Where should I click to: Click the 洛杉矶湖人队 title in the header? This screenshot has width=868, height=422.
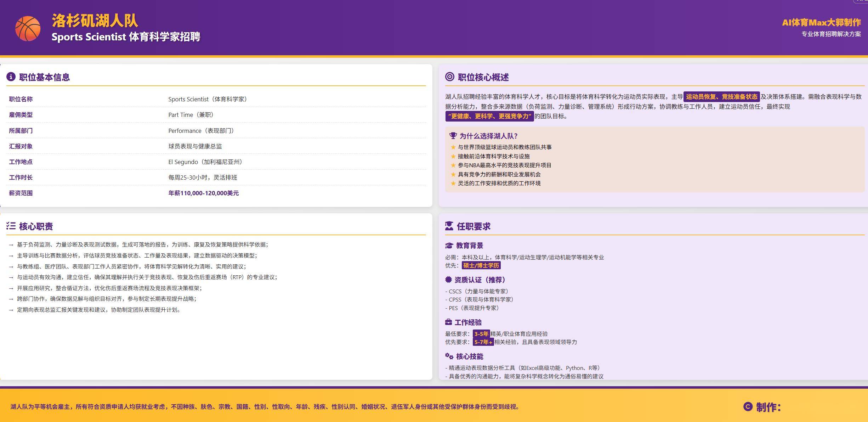(95, 21)
